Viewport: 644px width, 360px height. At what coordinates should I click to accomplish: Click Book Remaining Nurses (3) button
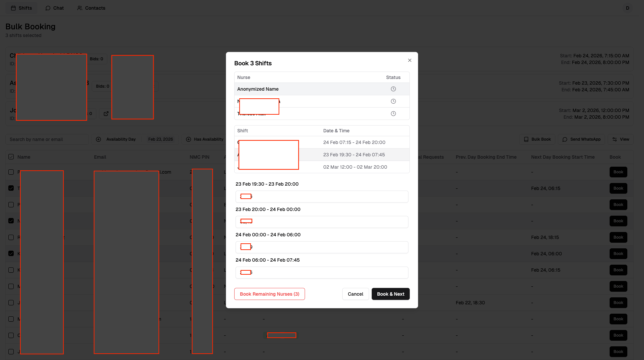[x=269, y=294]
